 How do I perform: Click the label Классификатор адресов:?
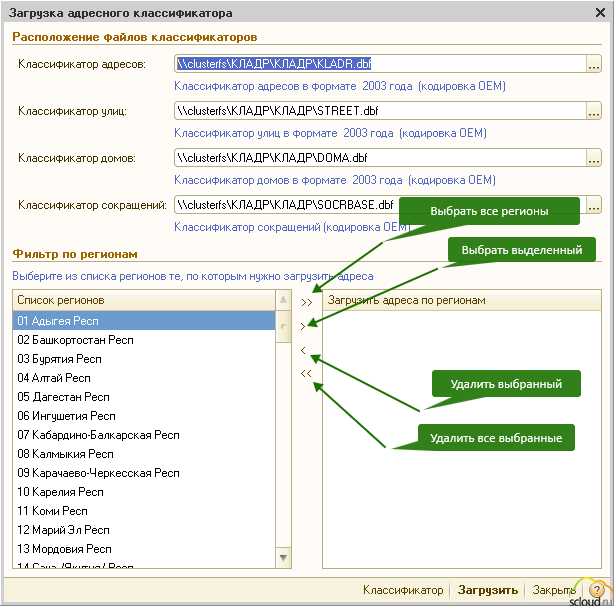(82, 64)
